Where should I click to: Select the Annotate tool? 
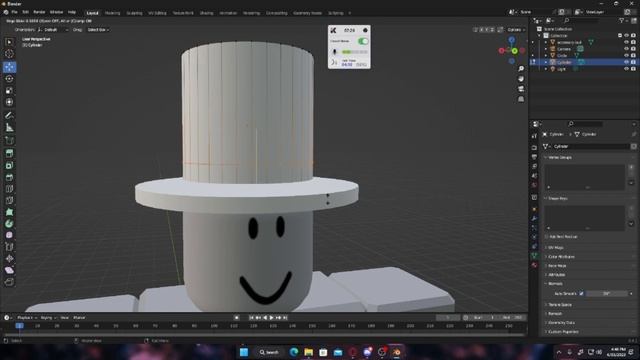point(9,116)
